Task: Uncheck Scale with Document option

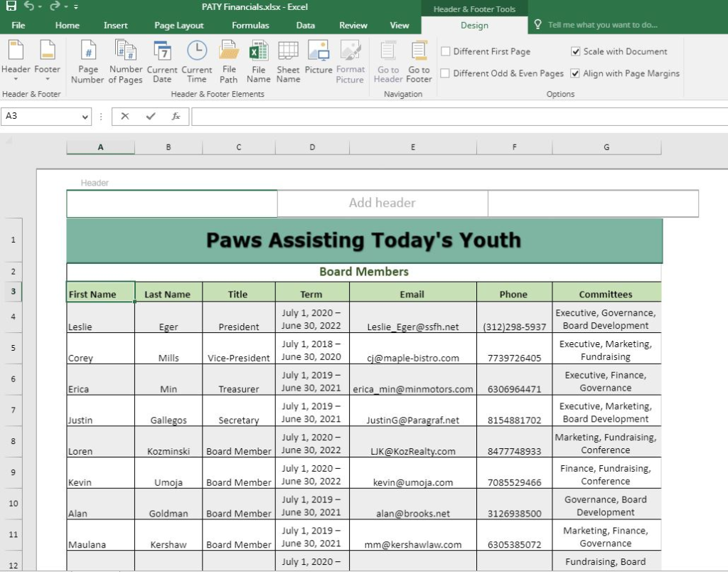Action: (x=575, y=51)
